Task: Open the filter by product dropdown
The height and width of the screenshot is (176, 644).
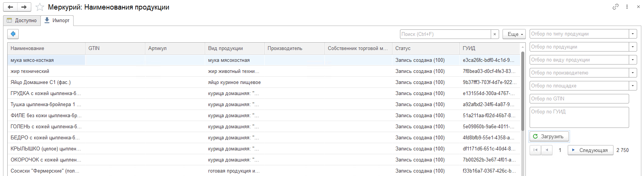Action: pos(633,47)
